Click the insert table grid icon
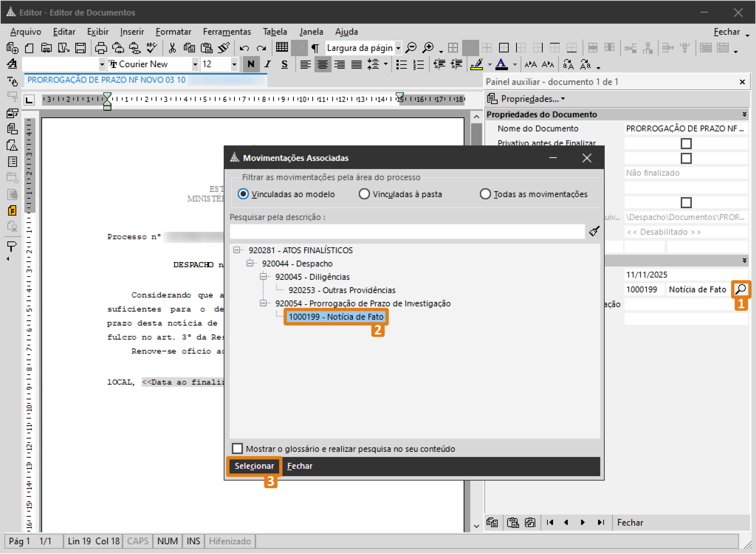This screenshot has height=554, width=756. click(x=282, y=47)
